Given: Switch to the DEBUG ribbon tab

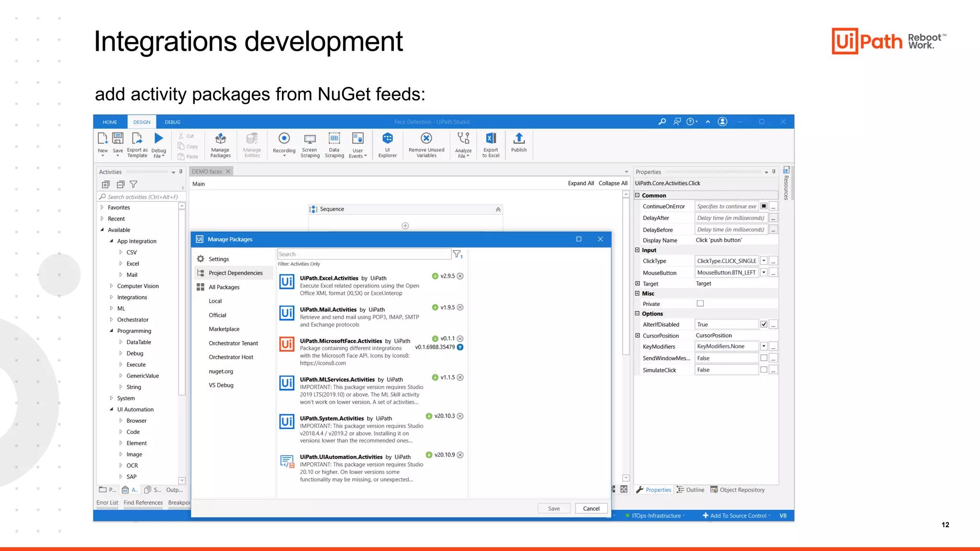Looking at the screenshot, I should [172, 122].
